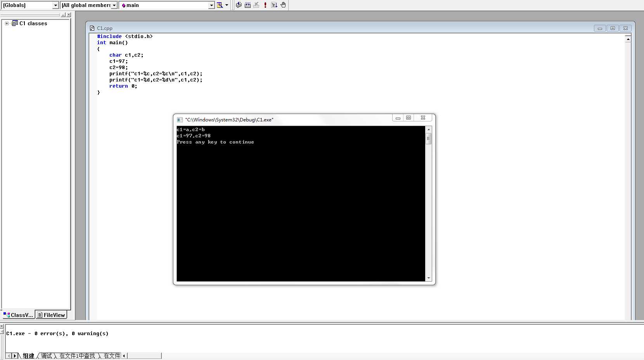
Task: Click the printf line with %c format
Action: coord(156,74)
